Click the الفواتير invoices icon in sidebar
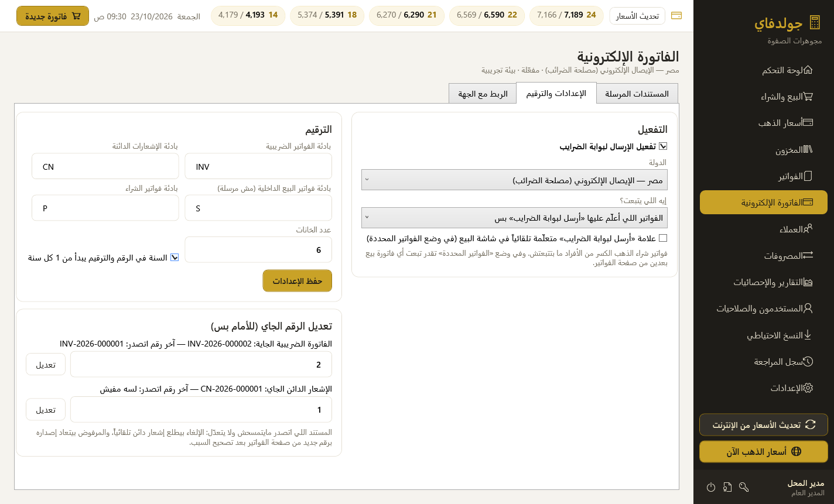Screen dimensions: 834x504 [x=808, y=176]
